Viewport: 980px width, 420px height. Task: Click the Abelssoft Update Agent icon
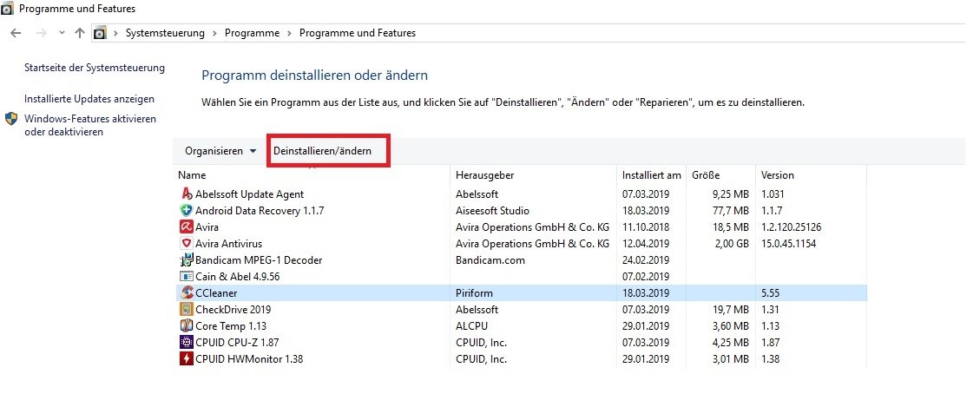[x=186, y=194]
